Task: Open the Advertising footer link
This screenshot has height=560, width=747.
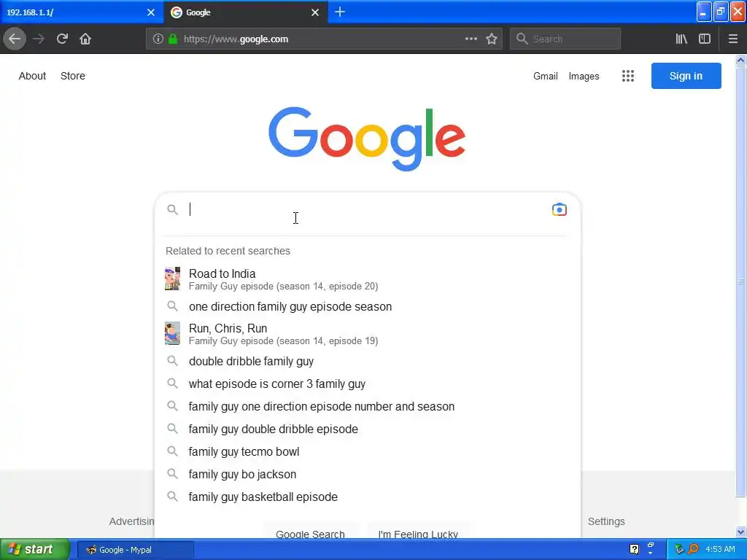Action: [131, 521]
